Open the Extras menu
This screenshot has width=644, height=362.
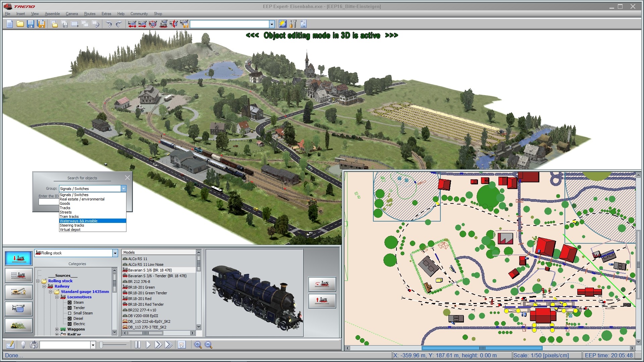click(106, 14)
